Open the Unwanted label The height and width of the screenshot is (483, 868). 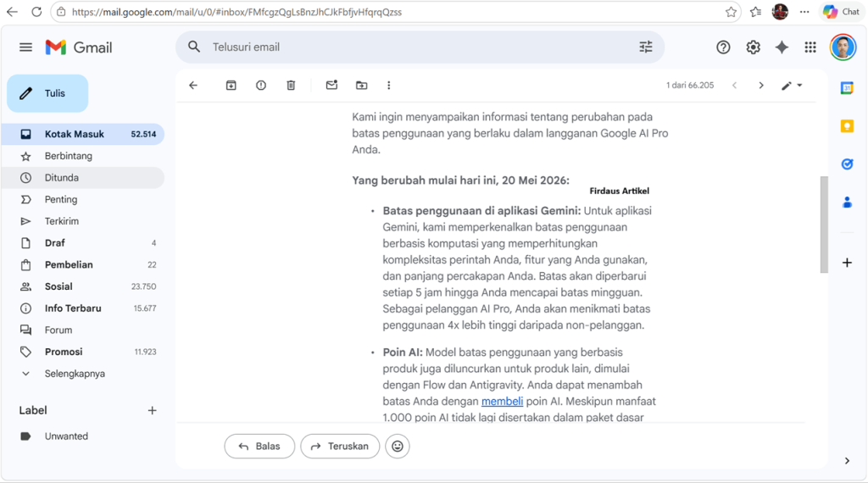click(x=83, y=436)
